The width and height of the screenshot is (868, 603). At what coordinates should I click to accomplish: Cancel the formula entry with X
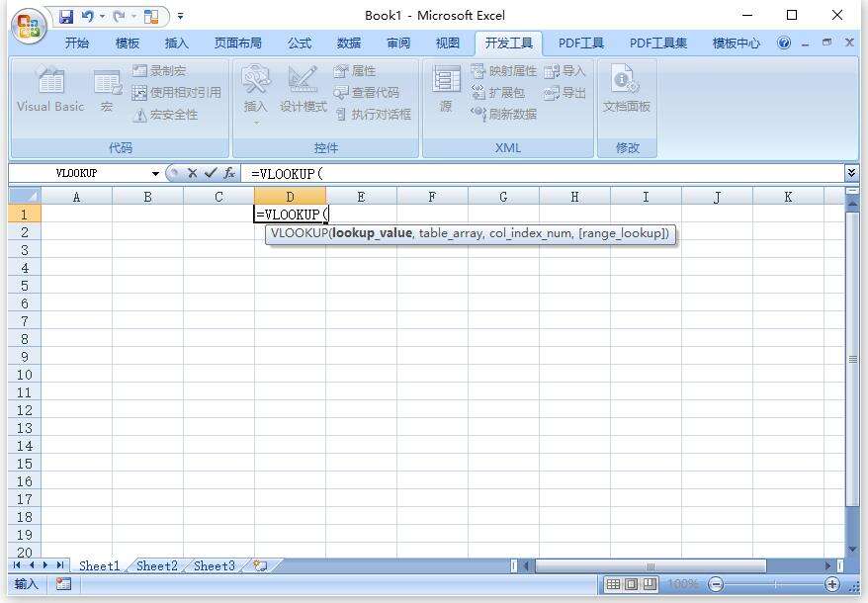(192, 173)
